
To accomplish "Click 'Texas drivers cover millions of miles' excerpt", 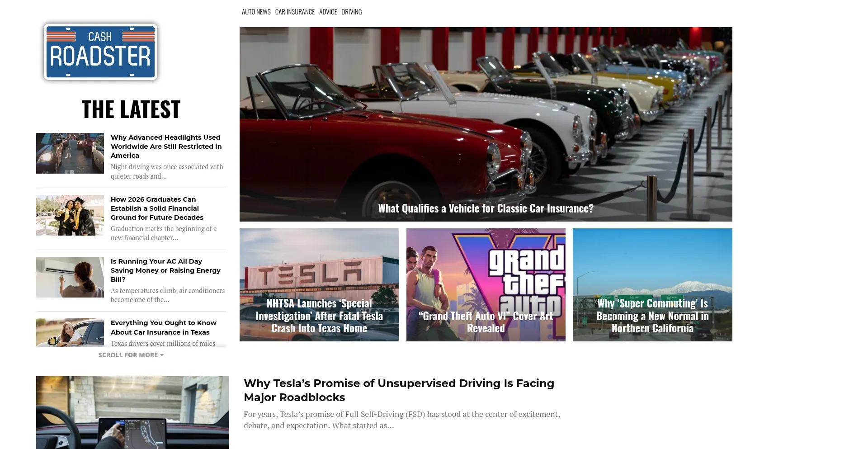I will point(163,344).
